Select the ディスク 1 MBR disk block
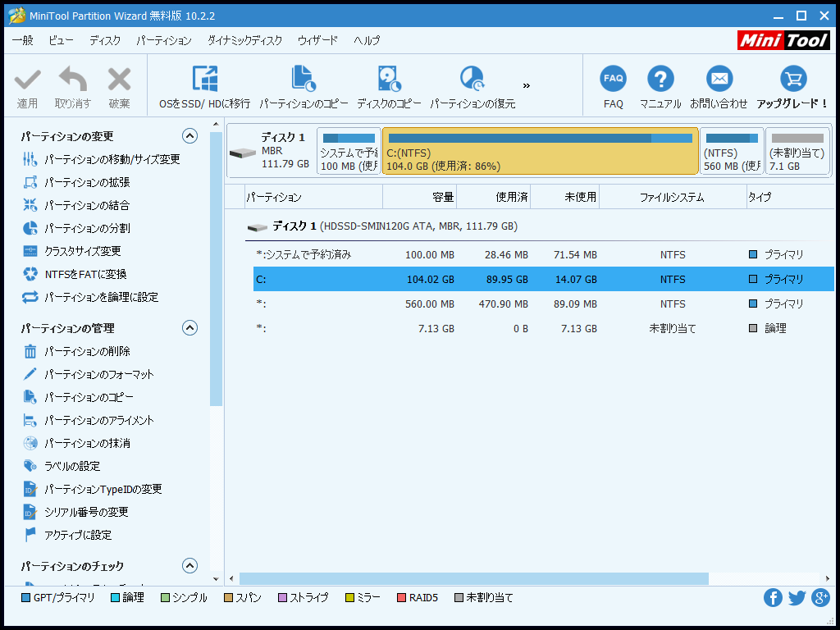The height and width of the screenshot is (630, 840). pos(271,151)
